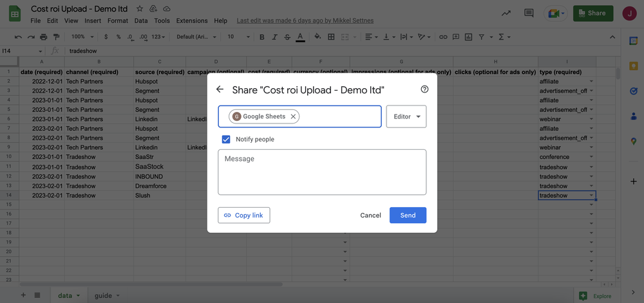Open the Default (Arial) font dropdown
The height and width of the screenshot is (303, 644).
(196, 37)
